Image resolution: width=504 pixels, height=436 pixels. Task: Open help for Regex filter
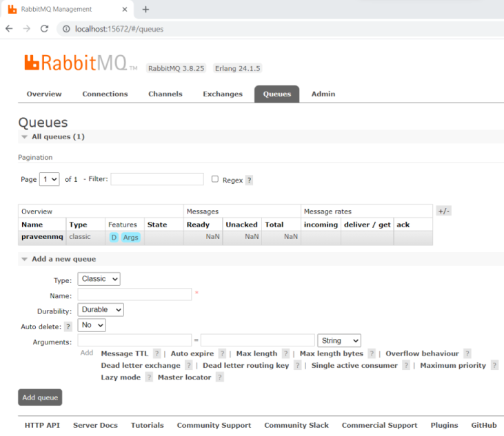coord(249,180)
